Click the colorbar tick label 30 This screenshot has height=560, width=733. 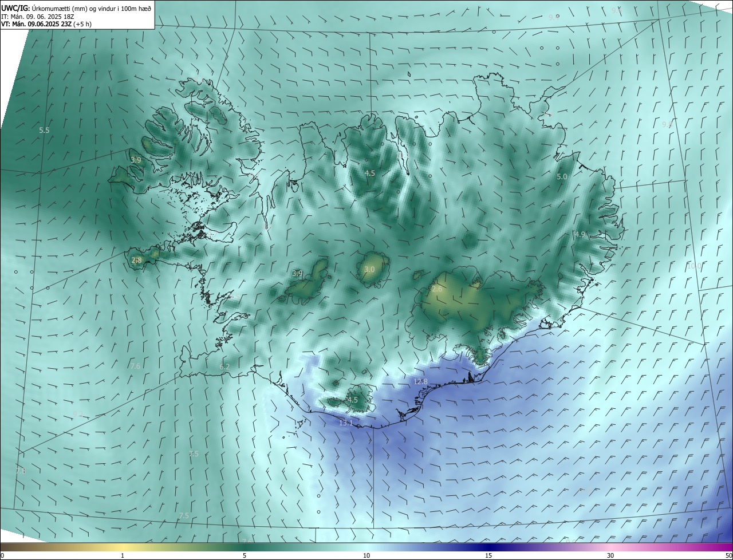pos(610,555)
